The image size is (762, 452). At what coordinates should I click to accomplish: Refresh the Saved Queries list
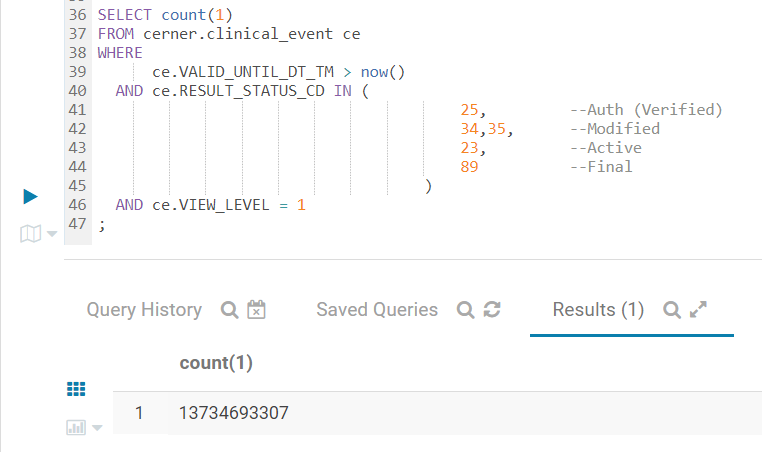coord(491,310)
